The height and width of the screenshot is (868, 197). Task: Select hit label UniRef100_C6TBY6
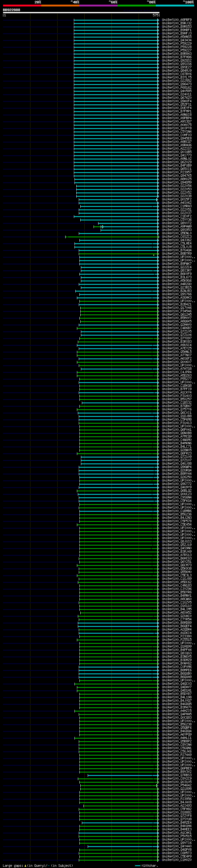(177, 74)
